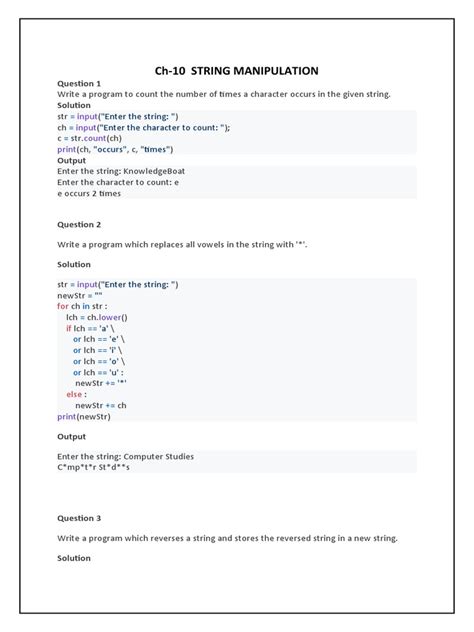
Task: Click the chapter title Ch-10 STRING MANIPULATION
Action: (237, 71)
